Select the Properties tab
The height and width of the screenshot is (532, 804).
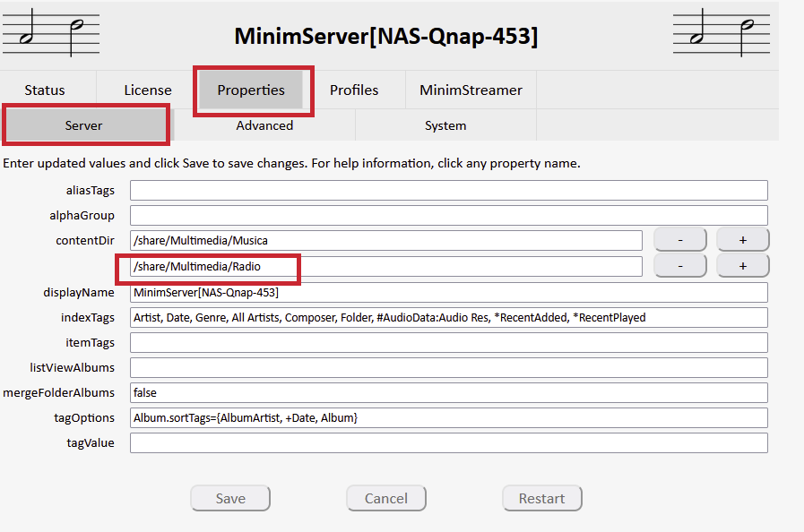point(251,90)
